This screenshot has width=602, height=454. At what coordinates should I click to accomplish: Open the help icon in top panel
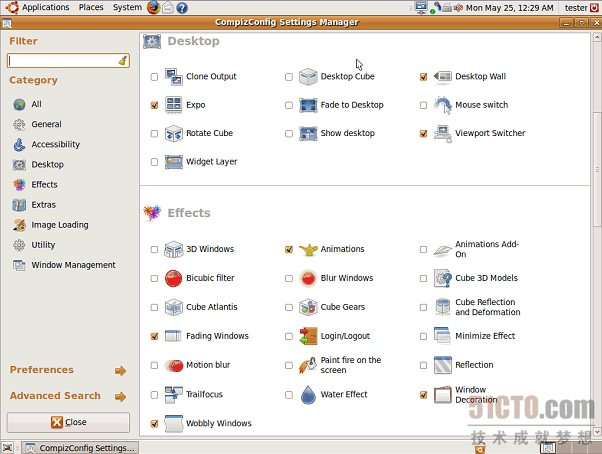coord(182,8)
